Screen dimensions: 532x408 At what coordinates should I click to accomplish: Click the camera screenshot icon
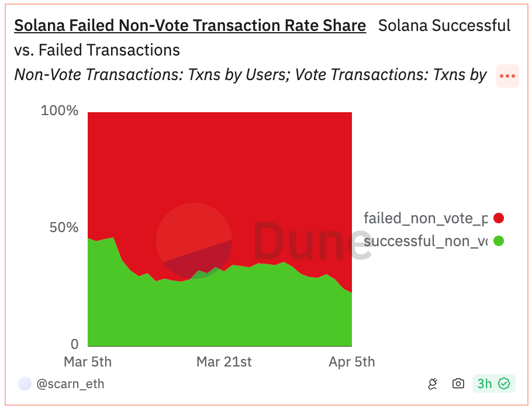[x=458, y=383]
